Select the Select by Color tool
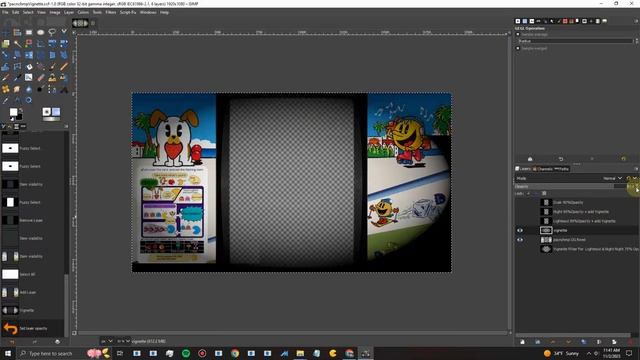The height and width of the screenshot is (360, 640). coord(29,43)
